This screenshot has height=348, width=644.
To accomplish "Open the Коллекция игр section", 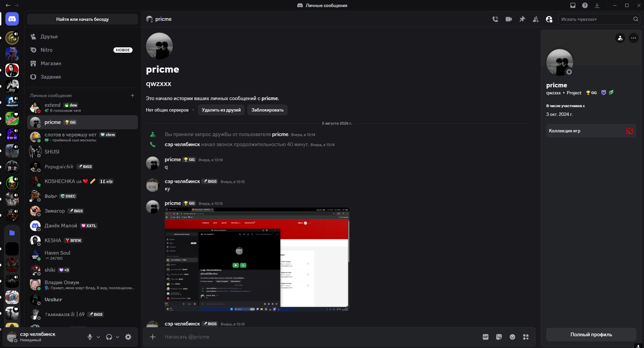I will click(591, 131).
